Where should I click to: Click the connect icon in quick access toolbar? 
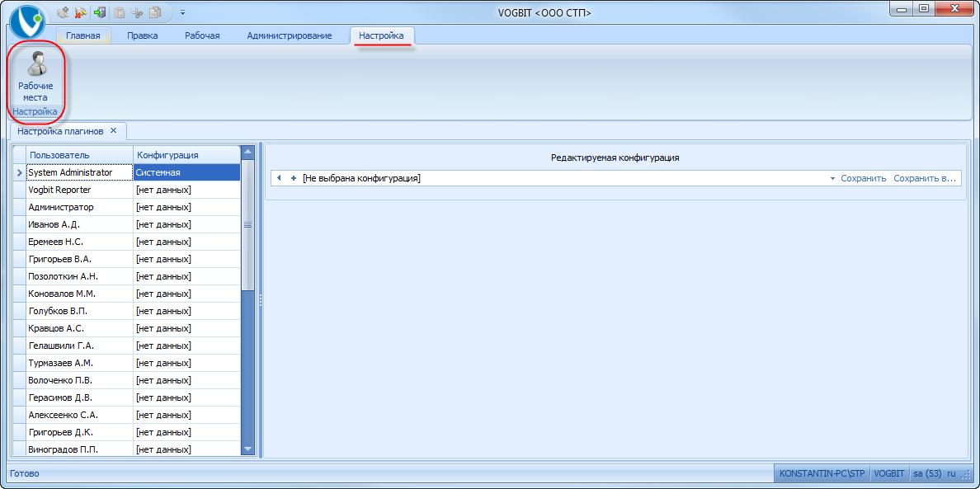pos(64,12)
